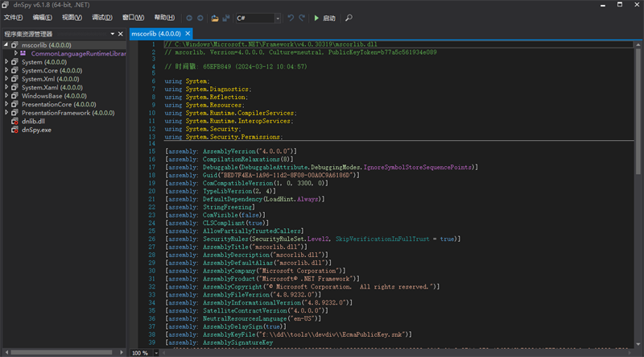Click the redo arrow icon
This screenshot has height=357, width=644.
click(x=302, y=18)
